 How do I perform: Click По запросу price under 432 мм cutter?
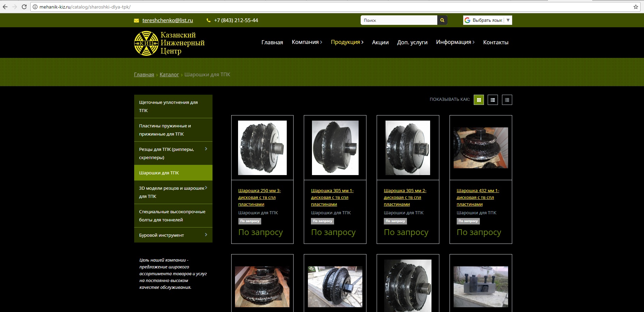pos(479,232)
